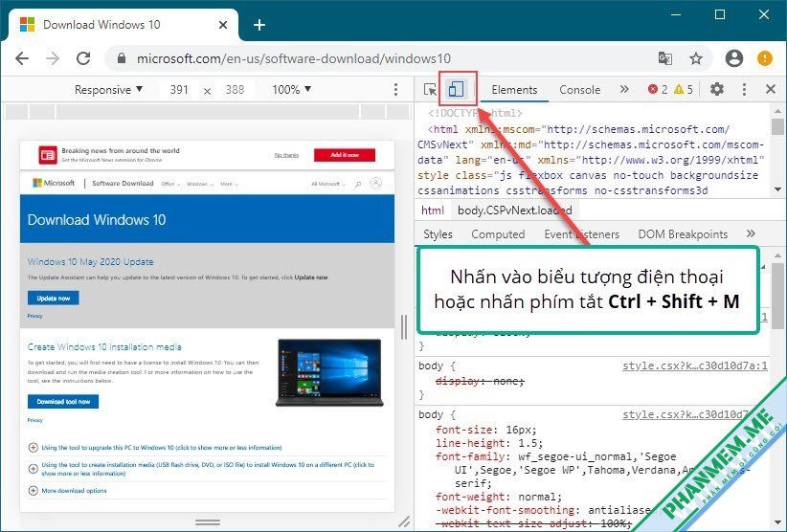
Task: Show more DevTools tabs chevron
Action: (624, 89)
